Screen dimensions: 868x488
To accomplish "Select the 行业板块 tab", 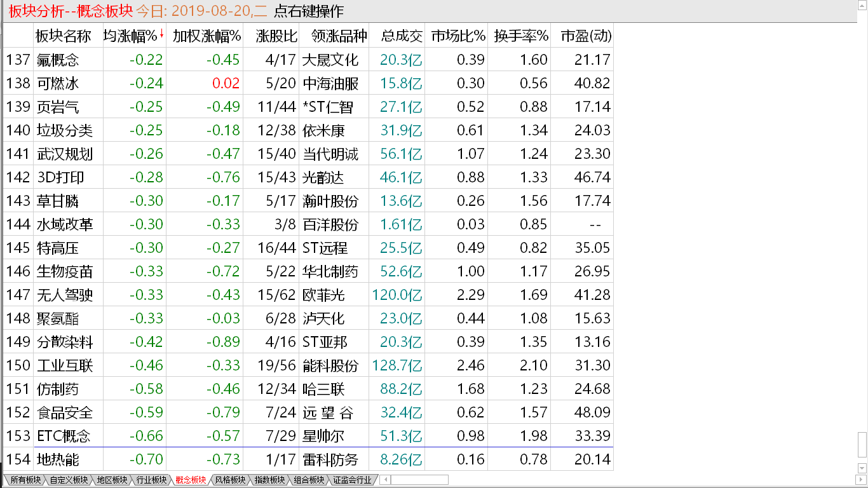I will [151, 480].
